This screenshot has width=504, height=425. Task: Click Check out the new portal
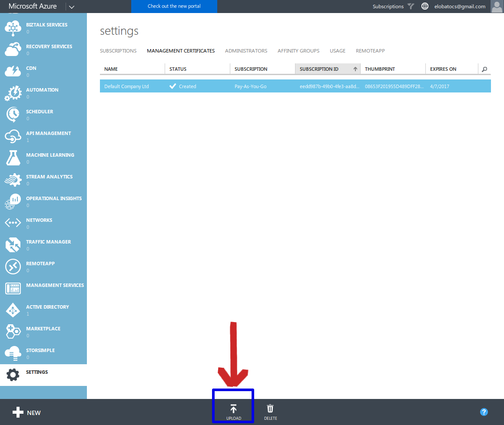tap(174, 7)
